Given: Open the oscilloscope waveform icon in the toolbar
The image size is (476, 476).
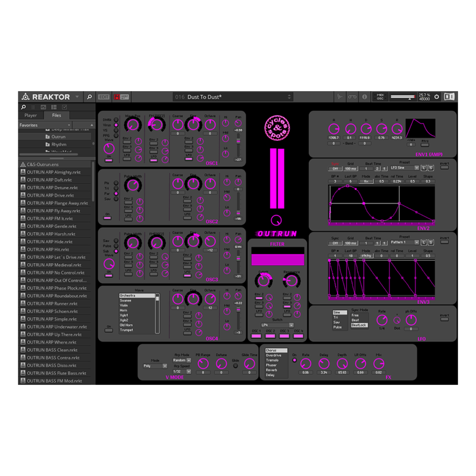Looking at the screenshot, I should 340,97.
